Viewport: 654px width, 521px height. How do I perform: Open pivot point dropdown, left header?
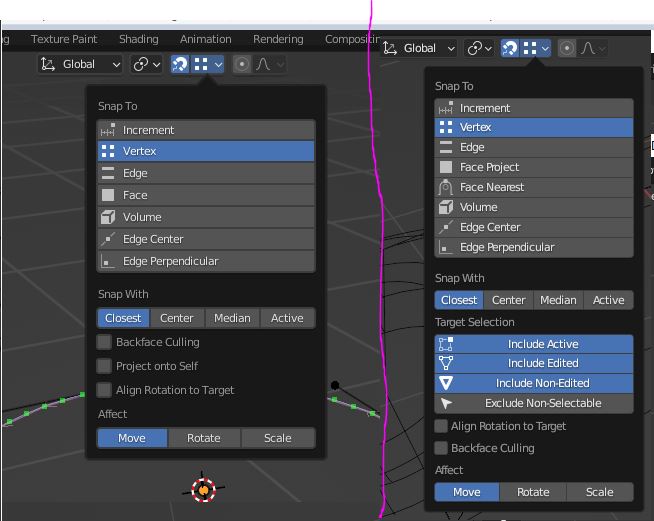(x=146, y=64)
